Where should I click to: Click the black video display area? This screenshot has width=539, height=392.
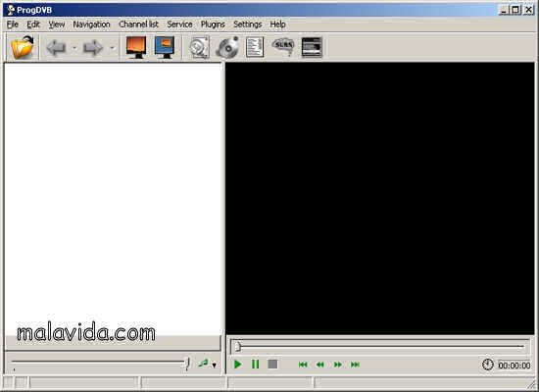[x=380, y=198]
